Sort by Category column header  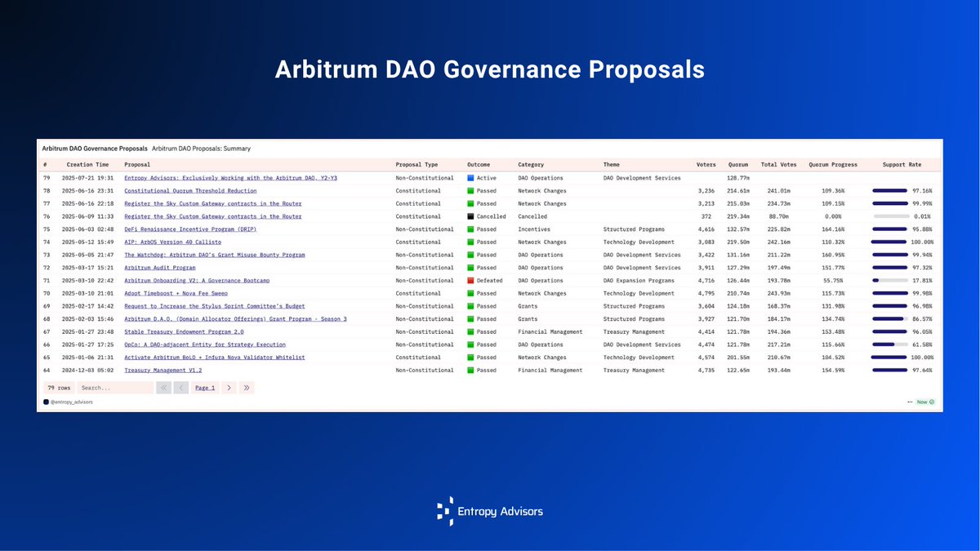click(531, 164)
